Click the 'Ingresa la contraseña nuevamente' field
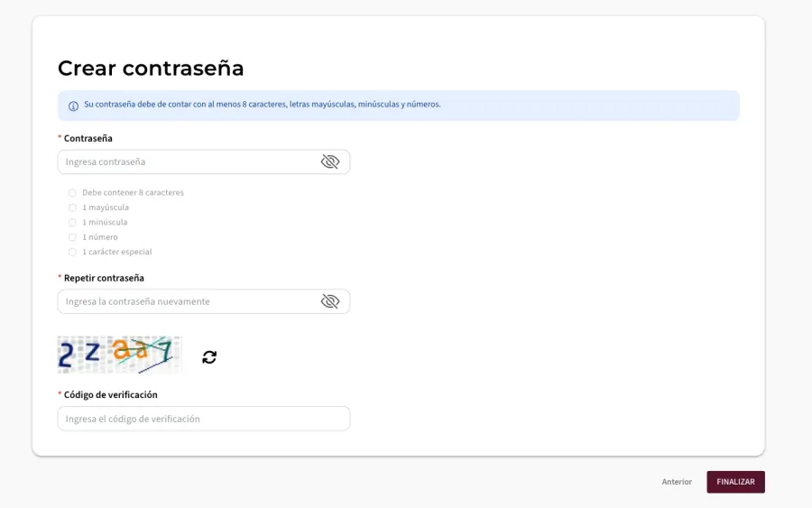This screenshot has width=812, height=508. [x=185, y=301]
